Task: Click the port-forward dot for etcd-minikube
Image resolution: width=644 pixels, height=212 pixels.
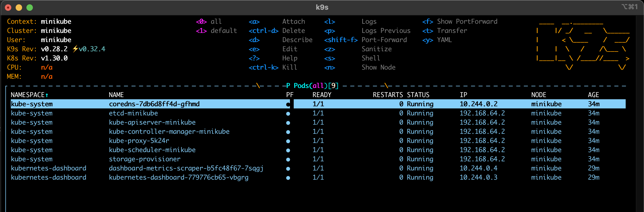Action: tap(288, 114)
